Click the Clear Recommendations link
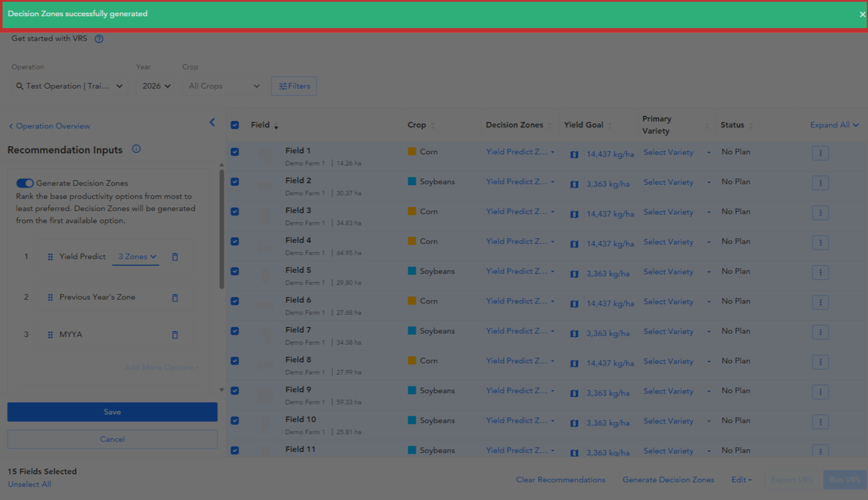Screen dimensions: 868x500 tap(560, 480)
